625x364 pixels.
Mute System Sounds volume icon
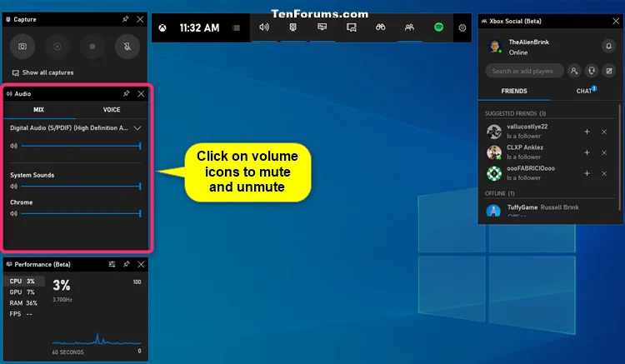[14, 186]
